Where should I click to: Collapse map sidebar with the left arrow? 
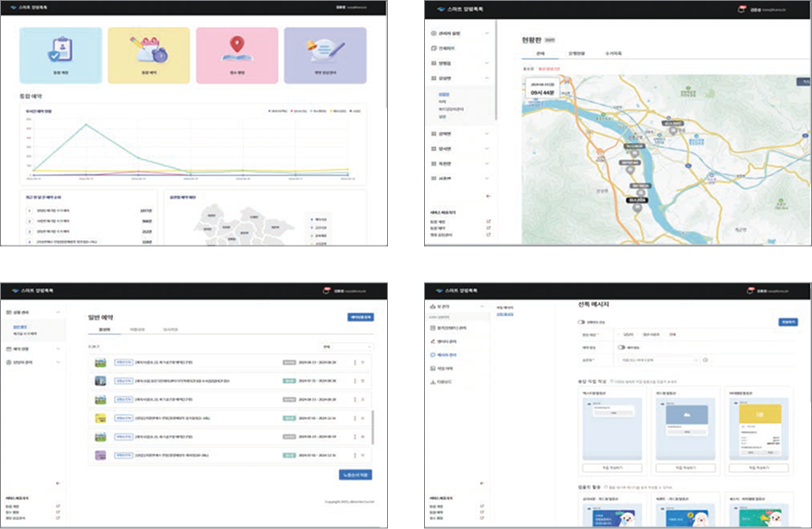(x=488, y=195)
